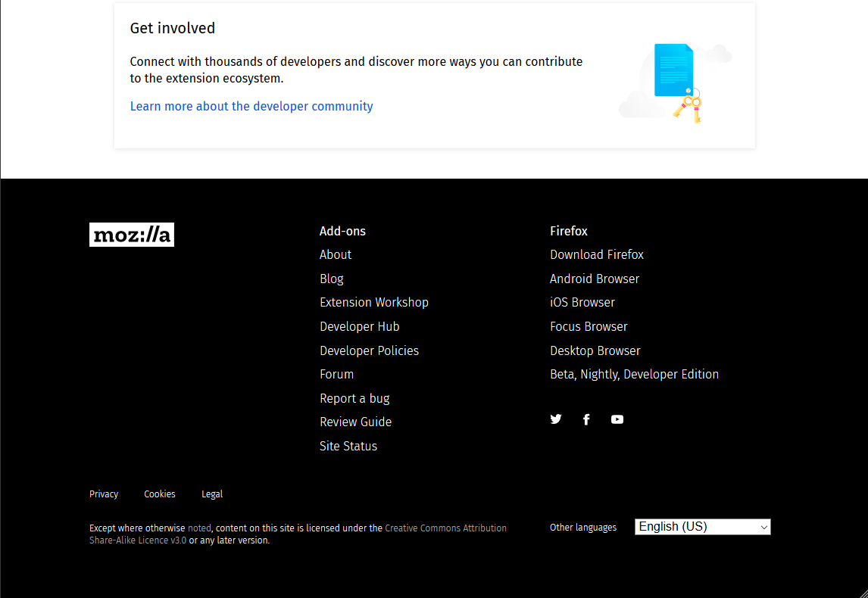Open the Cookies information page
This screenshot has height=598, width=868.
[159, 494]
